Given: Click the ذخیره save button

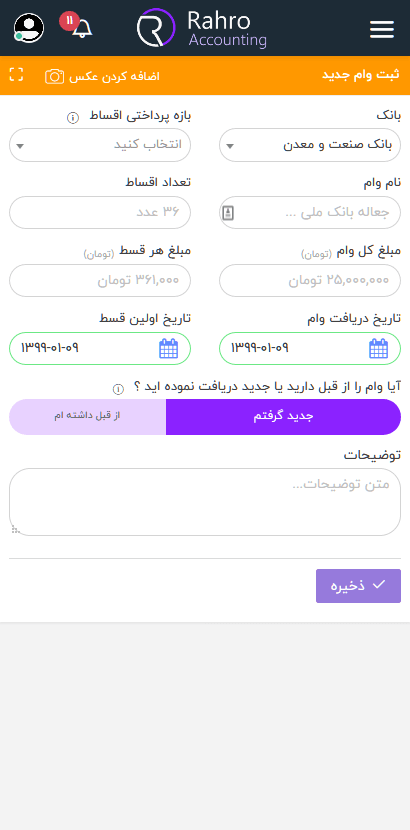Looking at the screenshot, I should point(359,586).
